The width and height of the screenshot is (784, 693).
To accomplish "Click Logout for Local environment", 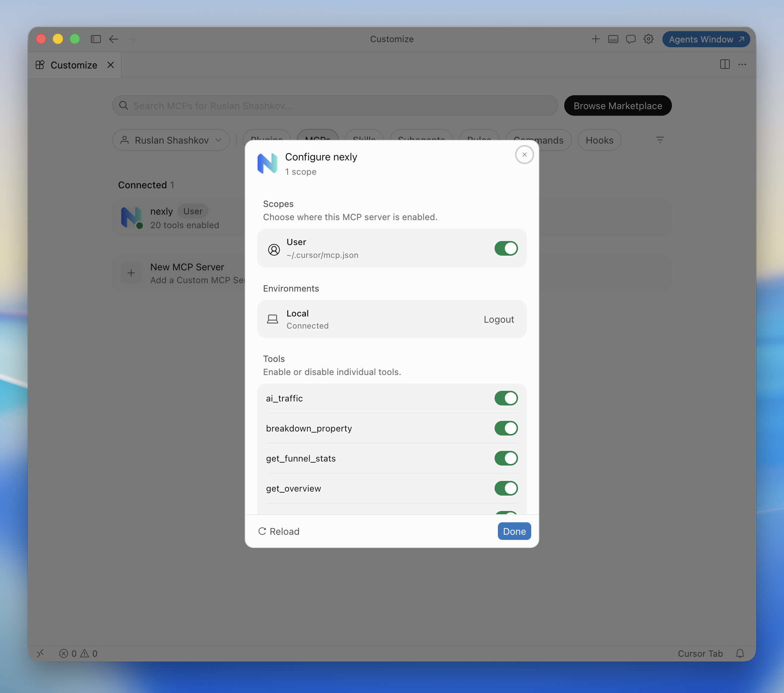I will (499, 319).
